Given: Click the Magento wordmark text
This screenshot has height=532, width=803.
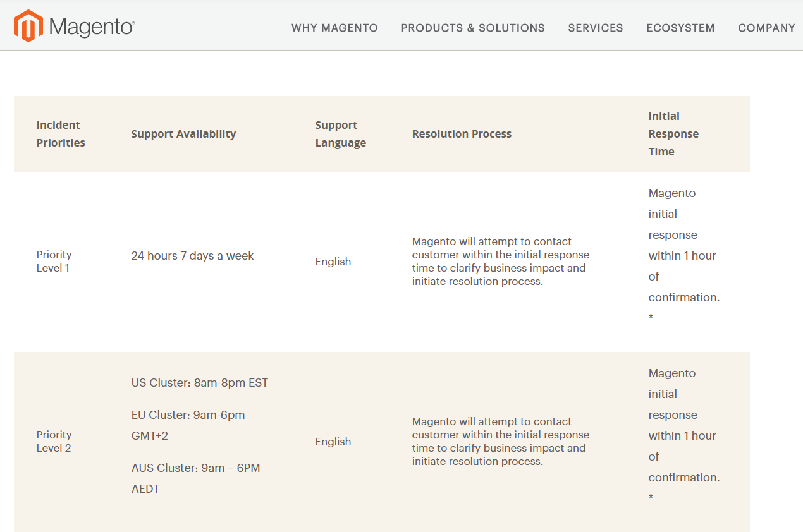Looking at the screenshot, I should pos(92,27).
